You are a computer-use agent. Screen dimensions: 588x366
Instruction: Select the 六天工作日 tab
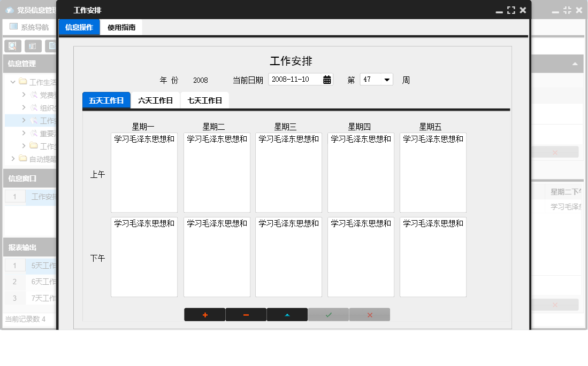156,99
